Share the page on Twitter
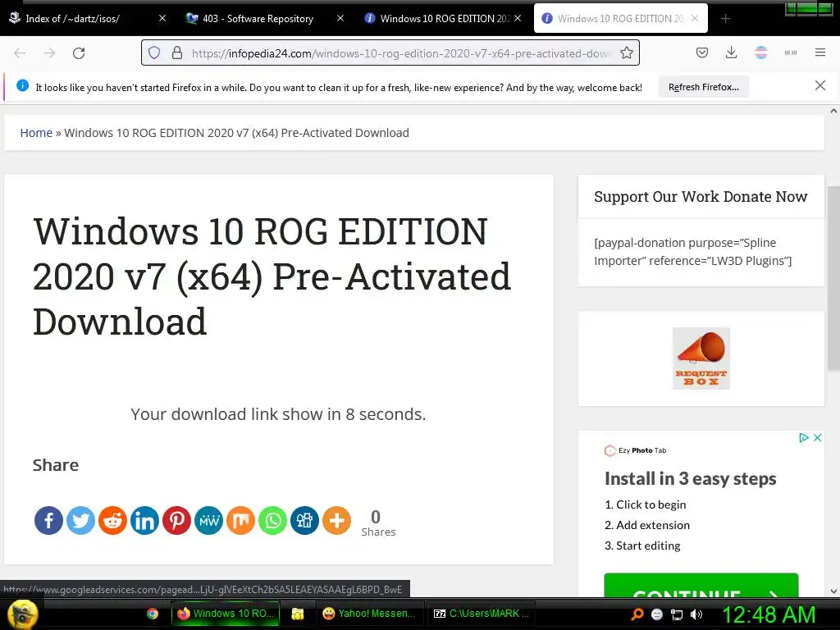The height and width of the screenshot is (630, 840). point(81,520)
